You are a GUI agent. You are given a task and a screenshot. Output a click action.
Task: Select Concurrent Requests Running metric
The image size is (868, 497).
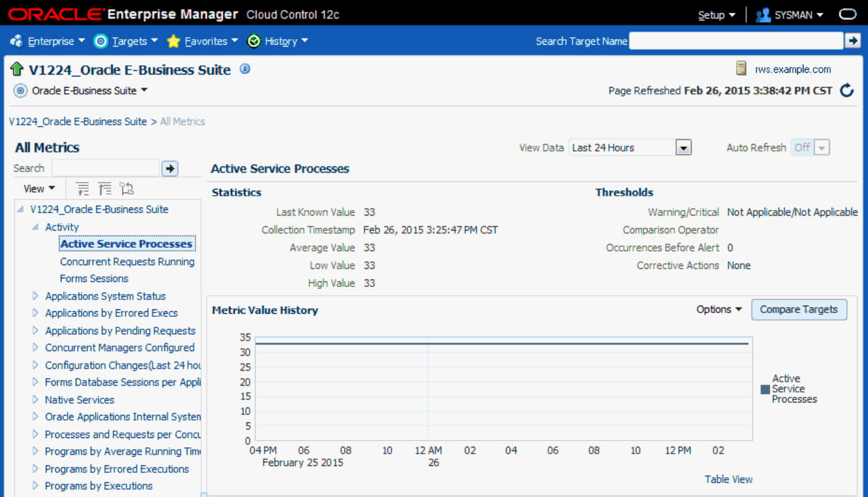(x=127, y=262)
